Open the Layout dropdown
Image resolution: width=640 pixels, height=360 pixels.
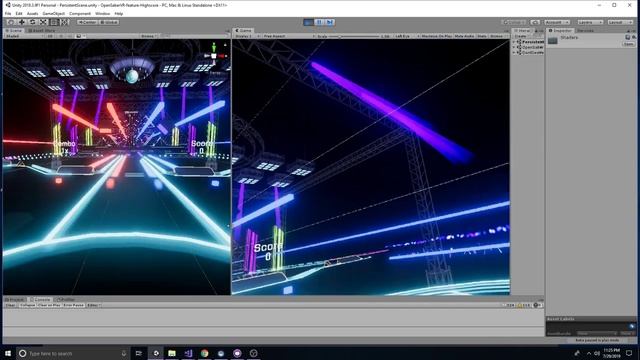click(x=620, y=22)
